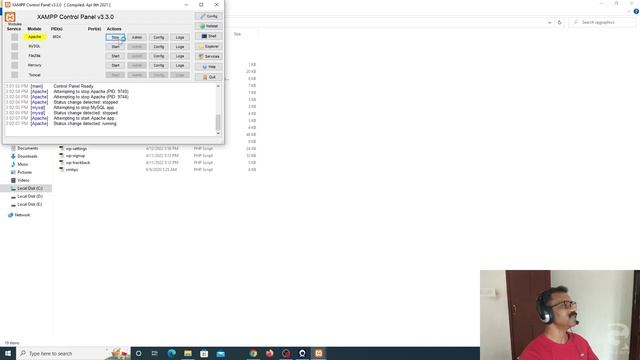
Task: Open Firefox from the taskbar
Action: point(269,353)
